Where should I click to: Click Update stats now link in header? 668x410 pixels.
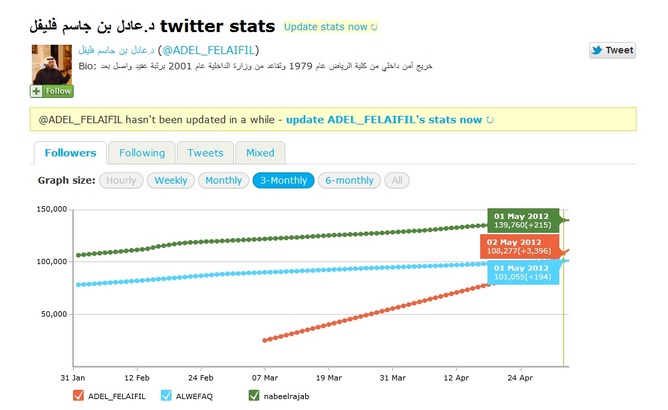pos(324,27)
